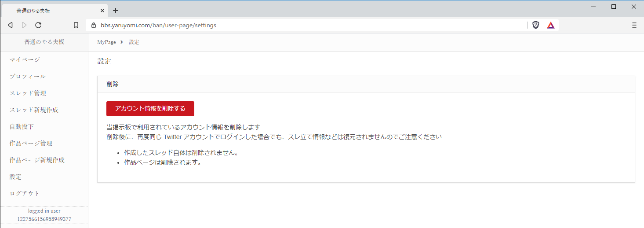Click the 削除 panel header
The image size is (644, 228).
[x=366, y=84]
